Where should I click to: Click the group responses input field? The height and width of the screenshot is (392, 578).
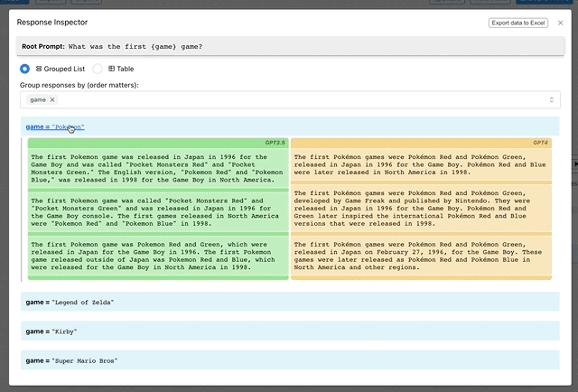click(298, 99)
